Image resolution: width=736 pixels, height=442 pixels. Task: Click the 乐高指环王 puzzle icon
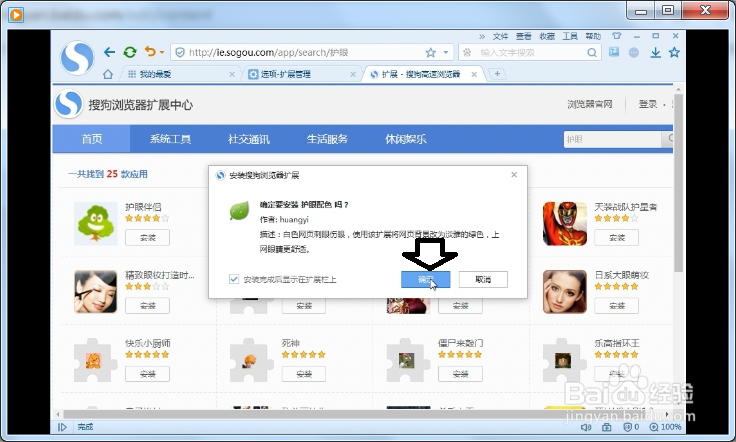pyautogui.click(x=565, y=360)
